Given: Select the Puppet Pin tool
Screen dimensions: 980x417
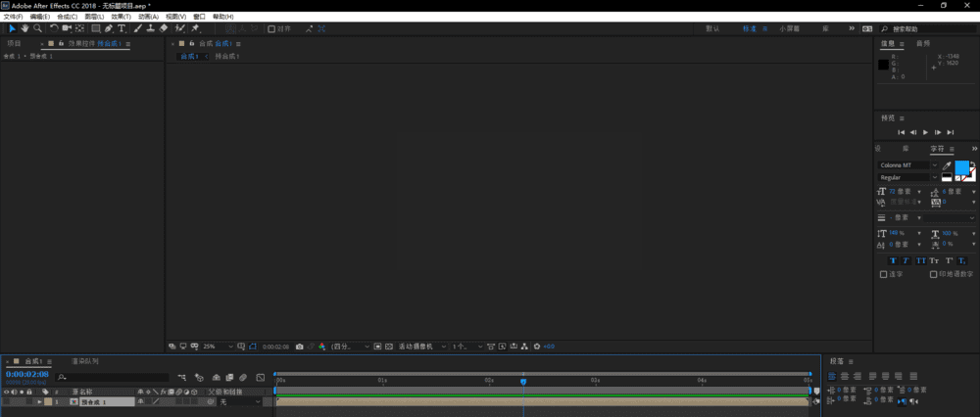Looking at the screenshot, I should (x=195, y=28).
